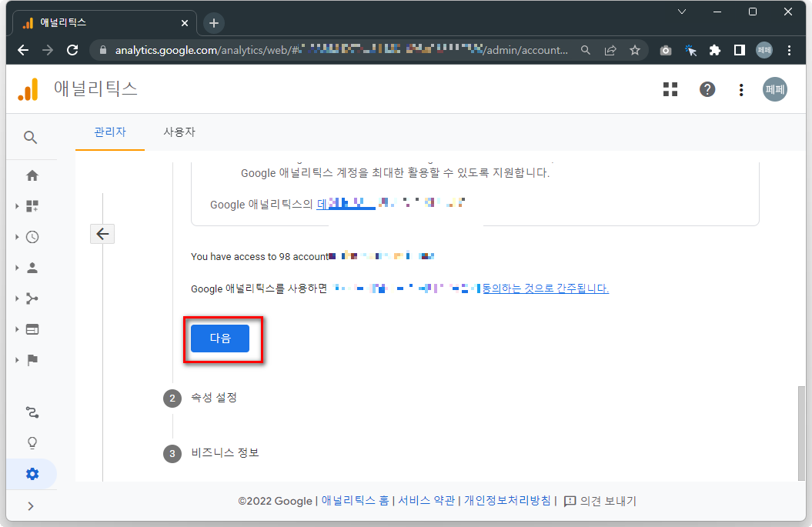This screenshot has width=812, height=527.
Task: Open the 서비스 약관 footer link
Action: (426, 501)
